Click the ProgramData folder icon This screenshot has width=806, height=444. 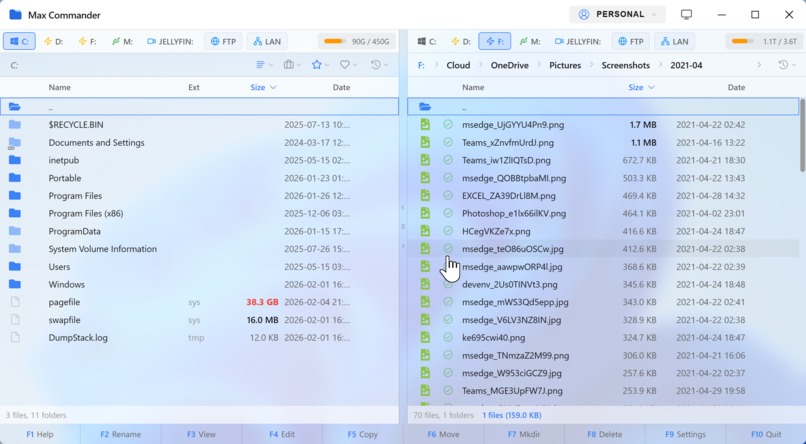pyautogui.click(x=15, y=231)
